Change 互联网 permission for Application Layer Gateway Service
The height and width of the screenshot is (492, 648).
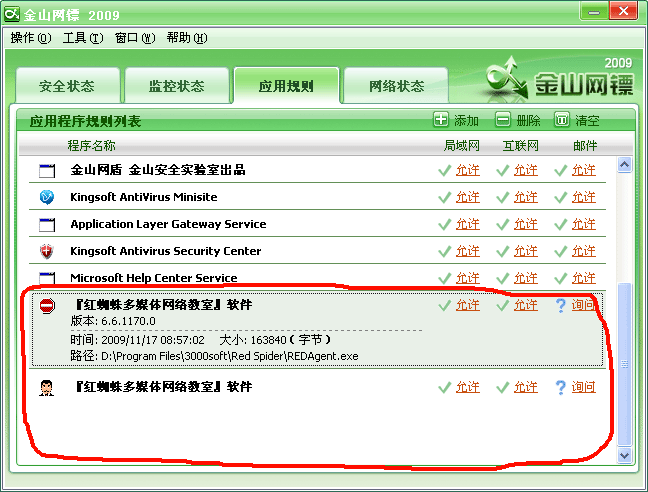(x=525, y=224)
